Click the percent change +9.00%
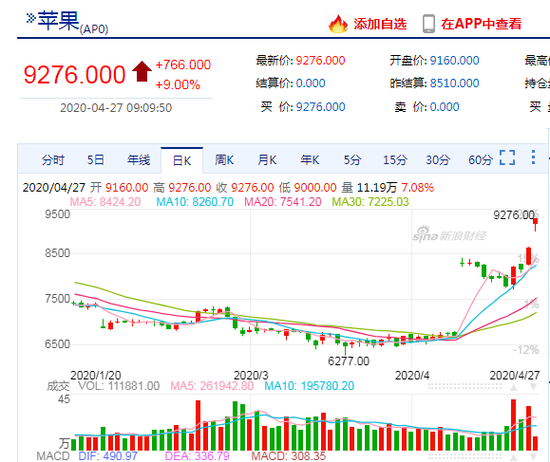The height and width of the screenshot is (462, 550). [177, 85]
